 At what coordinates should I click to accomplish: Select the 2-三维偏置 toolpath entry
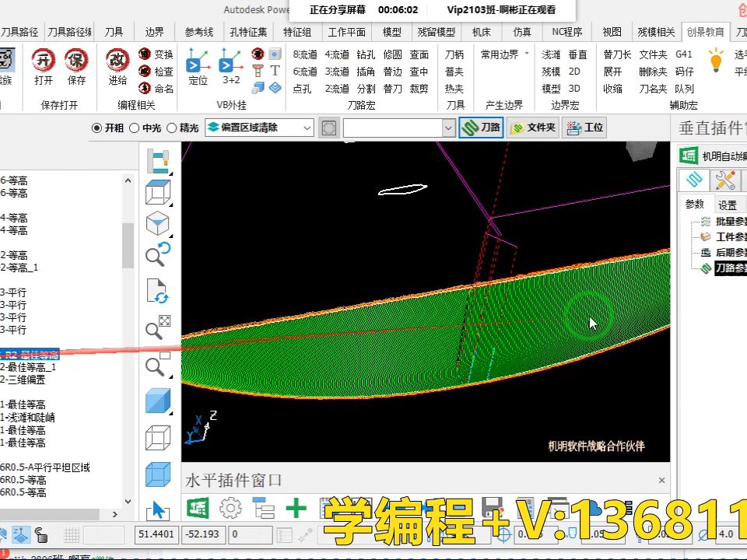[x=23, y=380]
